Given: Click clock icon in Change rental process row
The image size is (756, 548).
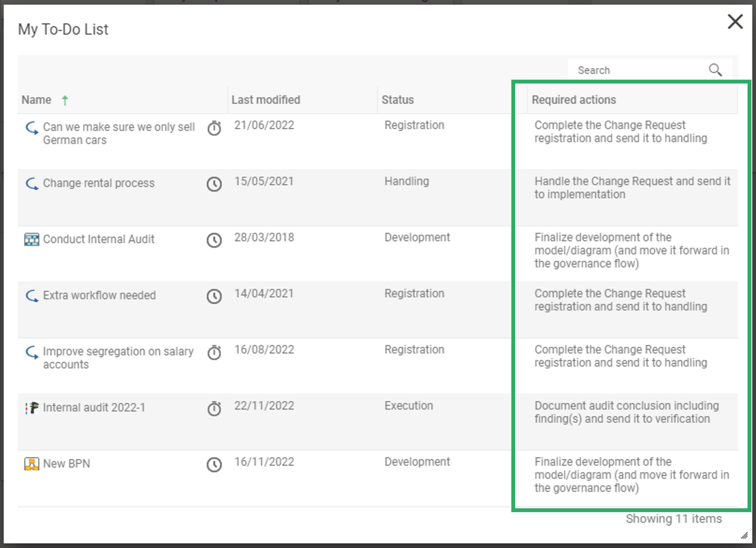Looking at the screenshot, I should click(214, 184).
